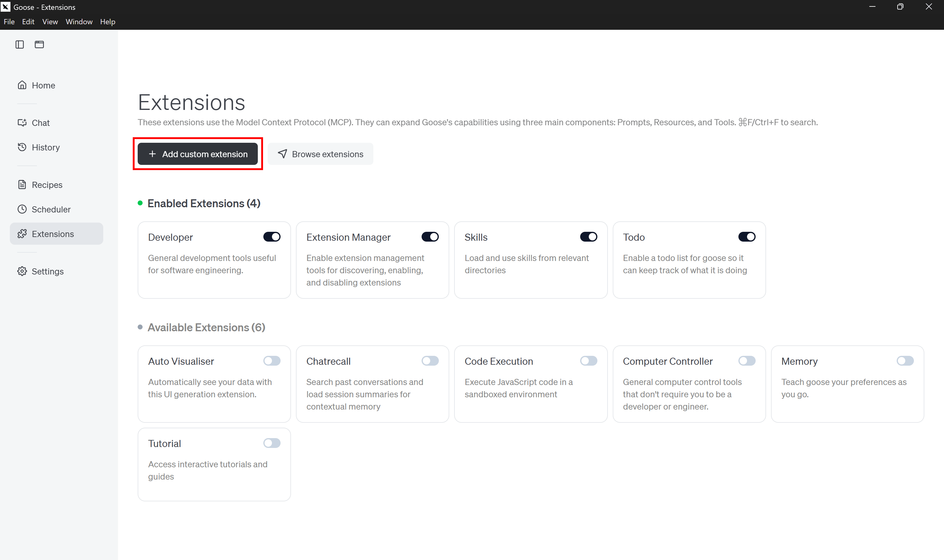Click the Model Context Protocol description text
This screenshot has height=560, width=944.
point(478,122)
